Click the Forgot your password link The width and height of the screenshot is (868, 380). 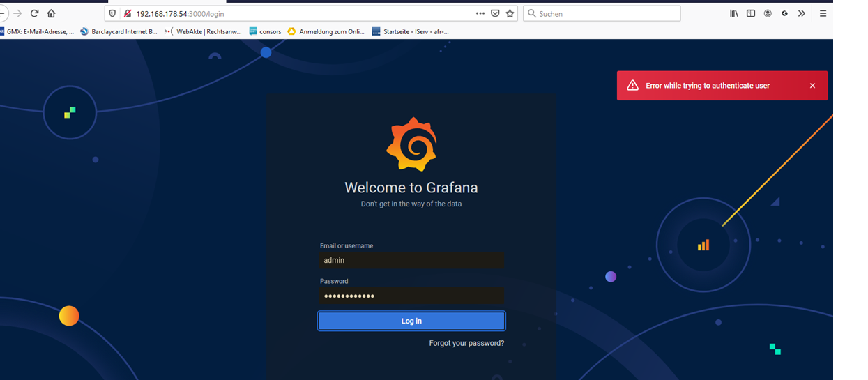point(466,343)
